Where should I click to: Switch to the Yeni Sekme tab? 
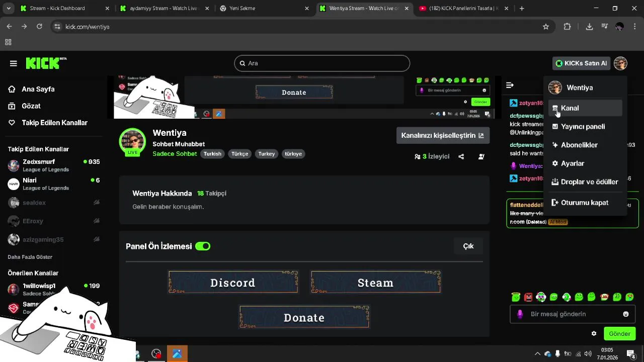(264, 8)
